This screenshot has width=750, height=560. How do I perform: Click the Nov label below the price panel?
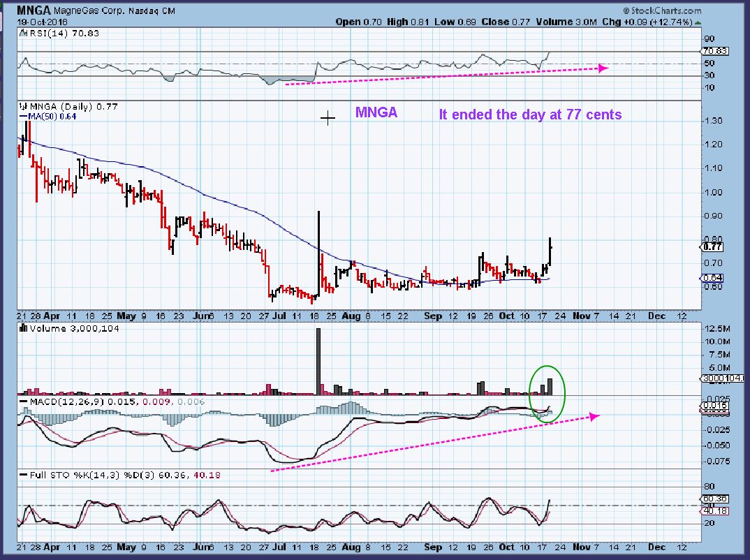click(x=582, y=316)
